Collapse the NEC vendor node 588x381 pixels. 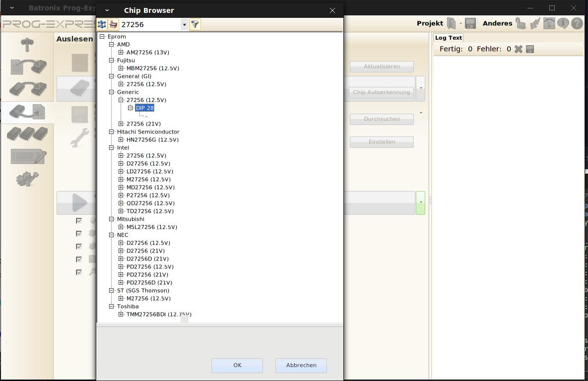pyautogui.click(x=111, y=235)
